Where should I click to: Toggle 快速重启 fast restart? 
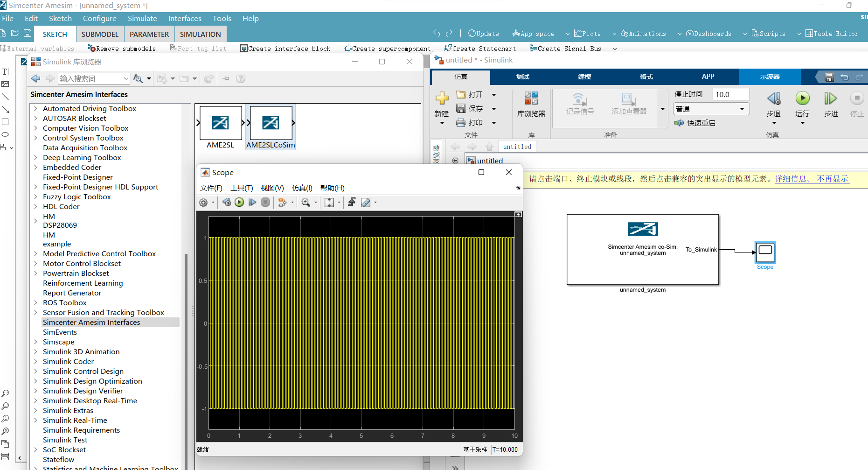click(x=695, y=123)
